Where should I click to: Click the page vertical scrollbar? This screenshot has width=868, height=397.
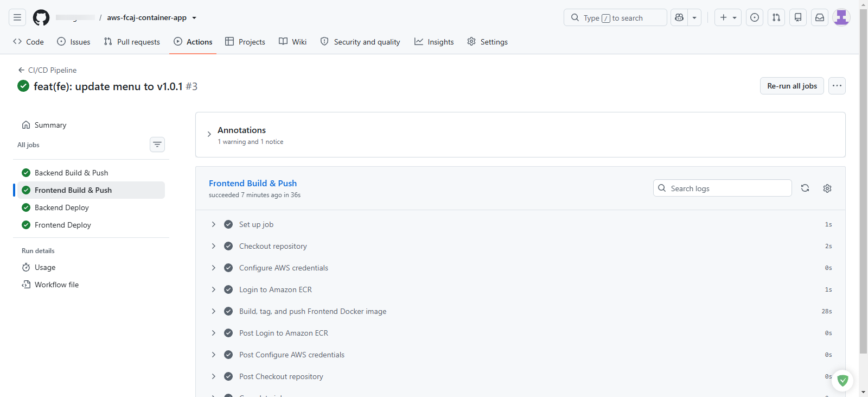(864, 181)
